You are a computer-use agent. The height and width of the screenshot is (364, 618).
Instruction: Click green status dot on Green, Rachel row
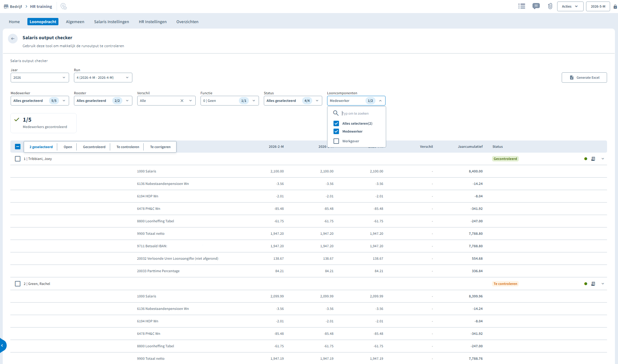pos(586,284)
